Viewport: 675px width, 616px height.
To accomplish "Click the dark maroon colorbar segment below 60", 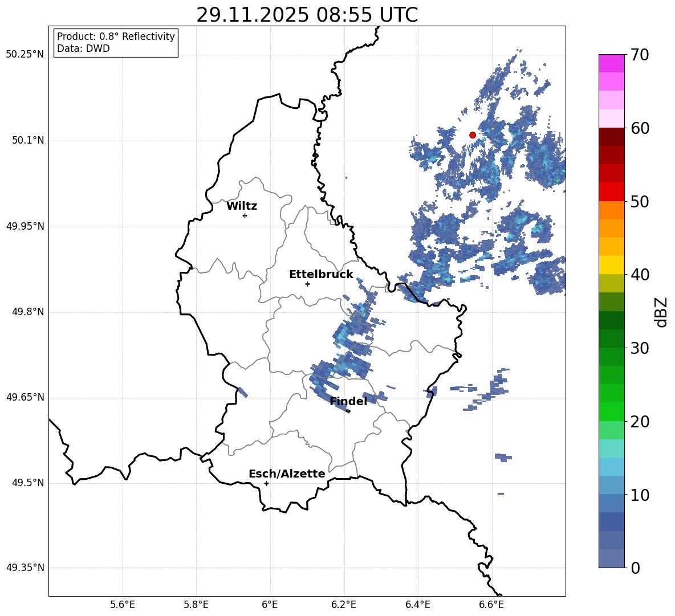I will pos(611,137).
